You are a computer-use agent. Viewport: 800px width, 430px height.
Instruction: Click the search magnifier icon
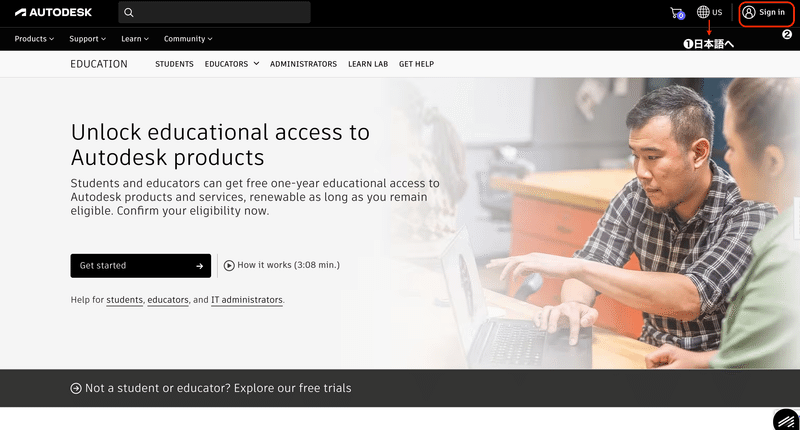click(x=129, y=12)
